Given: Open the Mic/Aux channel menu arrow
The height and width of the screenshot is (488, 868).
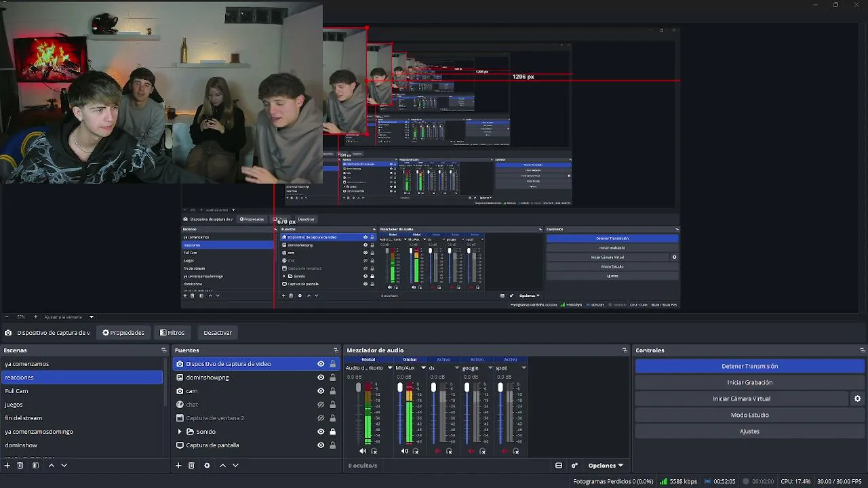Looking at the screenshot, I should [423, 368].
